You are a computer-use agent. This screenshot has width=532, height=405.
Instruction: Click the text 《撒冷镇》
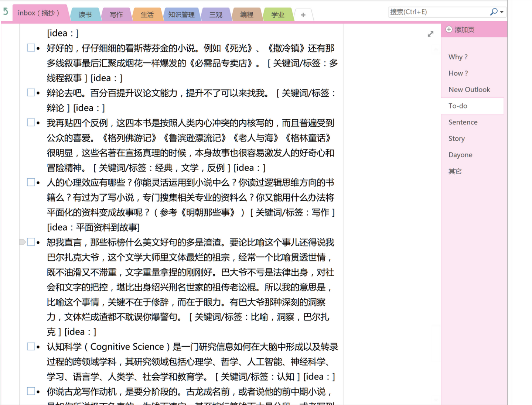click(286, 48)
